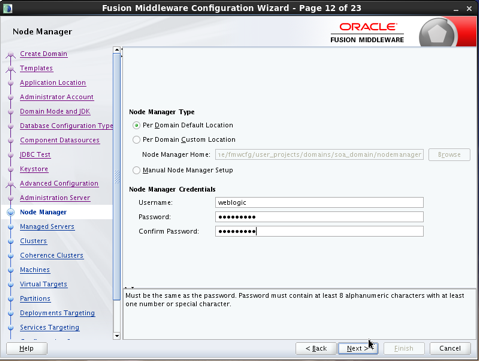Minimize the Configuration Wizard window

click(456, 9)
